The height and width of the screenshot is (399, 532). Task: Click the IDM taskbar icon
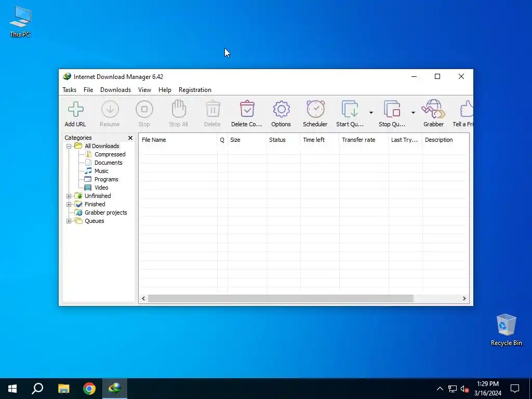(x=115, y=389)
